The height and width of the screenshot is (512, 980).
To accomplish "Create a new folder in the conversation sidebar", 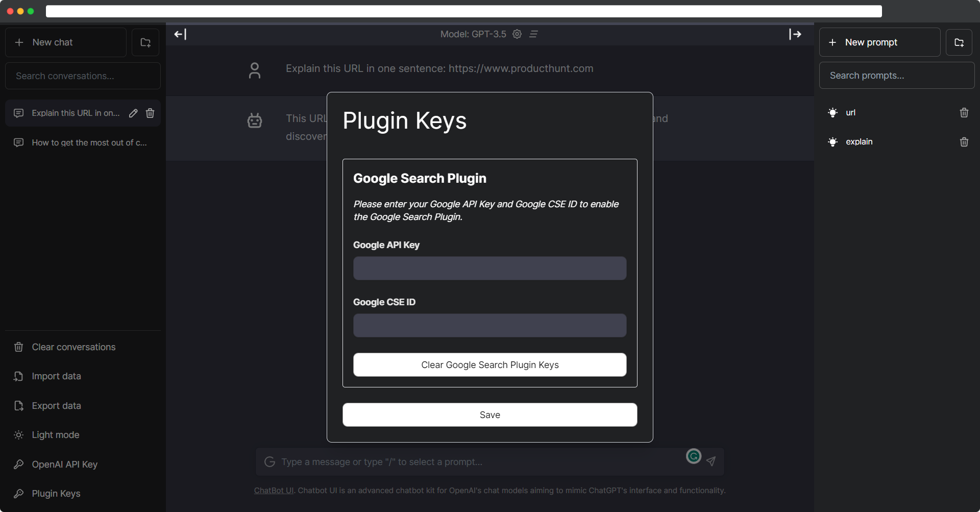I will pyautogui.click(x=145, y=42).
